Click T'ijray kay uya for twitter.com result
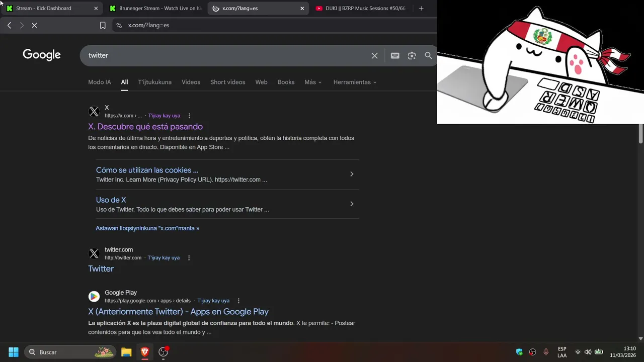 click(164, 258)
